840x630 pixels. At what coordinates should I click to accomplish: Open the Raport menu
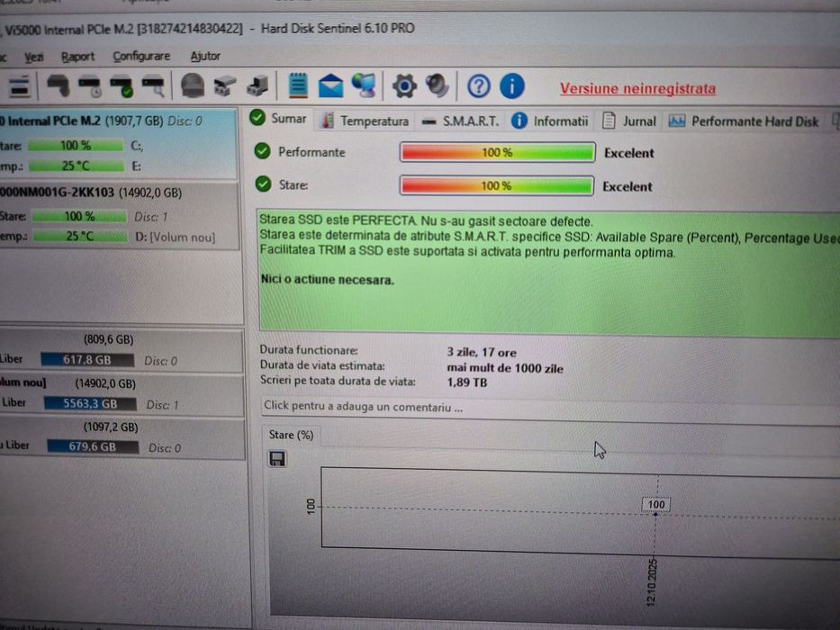(x=77, y=56)
